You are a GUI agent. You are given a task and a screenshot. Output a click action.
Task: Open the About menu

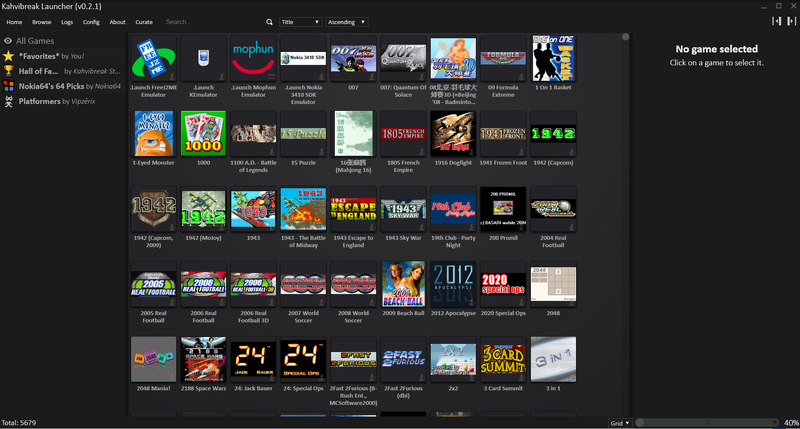pos(117,22)
